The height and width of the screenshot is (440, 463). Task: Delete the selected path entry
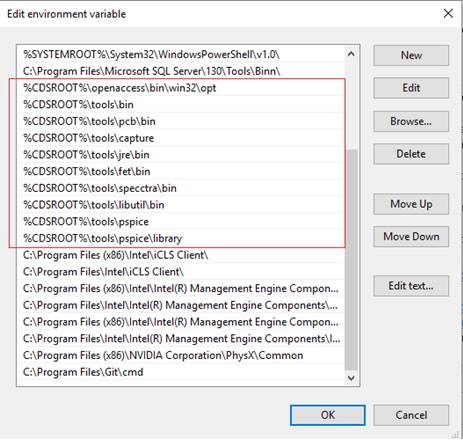coord(411,154)
